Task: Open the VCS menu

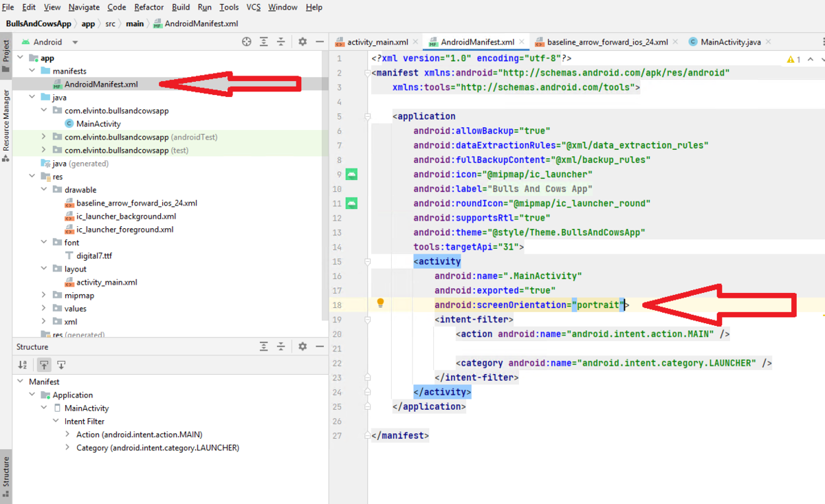Action: pos(254,7)
